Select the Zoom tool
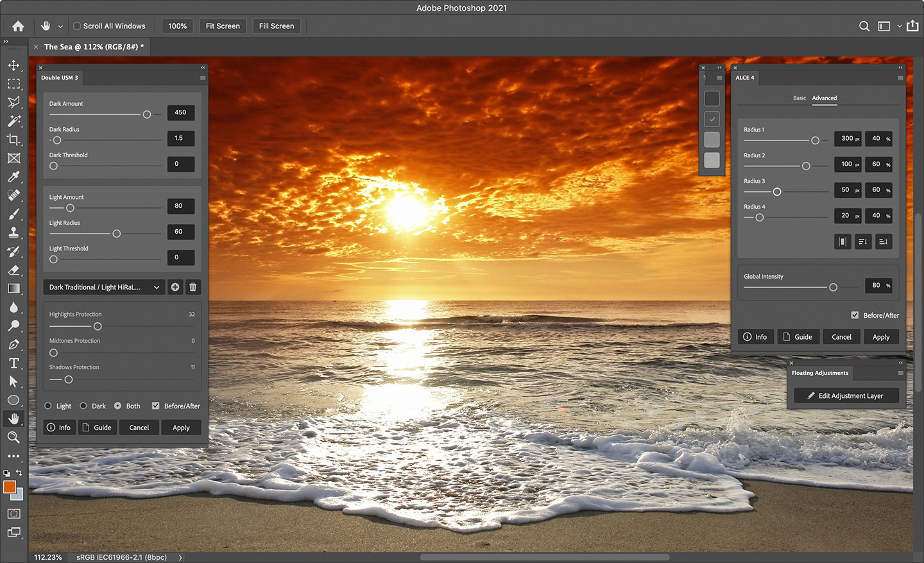 click(14, 437)
